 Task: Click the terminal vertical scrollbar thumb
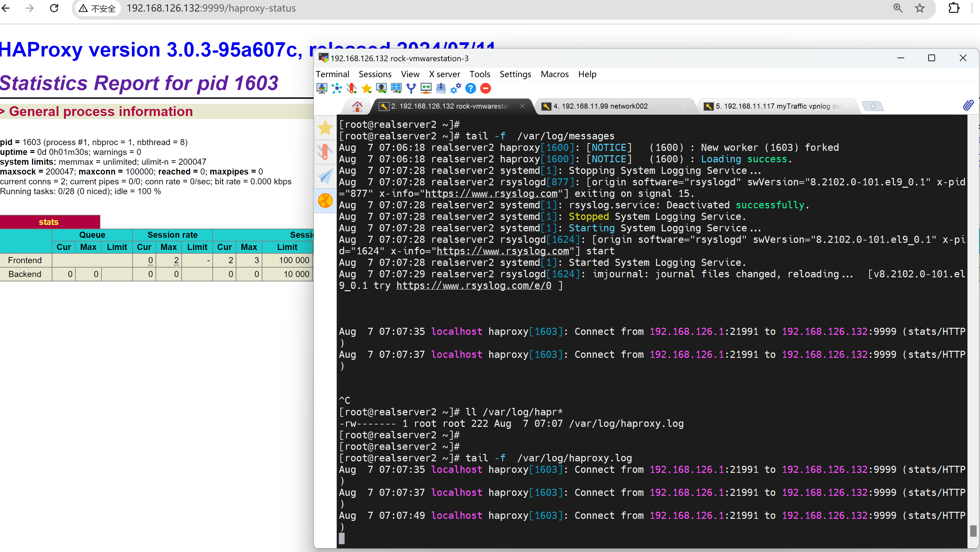(x=973, y=530)
